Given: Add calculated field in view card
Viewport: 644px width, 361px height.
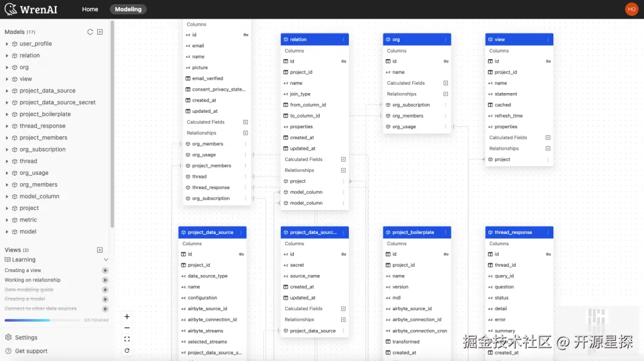Looking at the screenshot, I should click(x=548, y=138).
